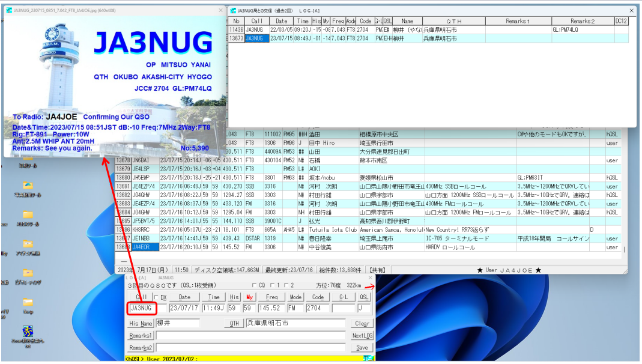Click the QTH label button
642x364 pixels.
(x=235, y=323)
